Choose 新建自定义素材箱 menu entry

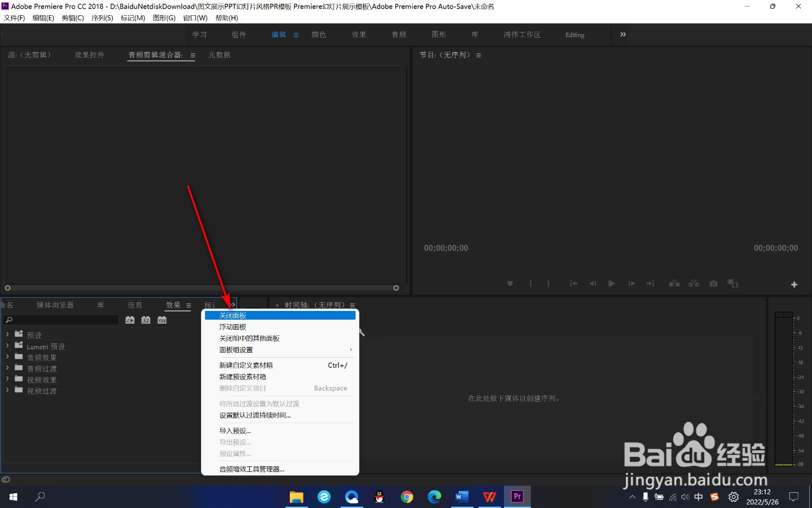[280, 365]
